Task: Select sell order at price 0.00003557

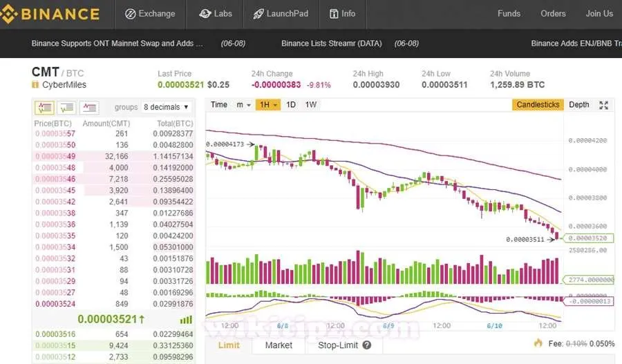Action: pos(113,133)
